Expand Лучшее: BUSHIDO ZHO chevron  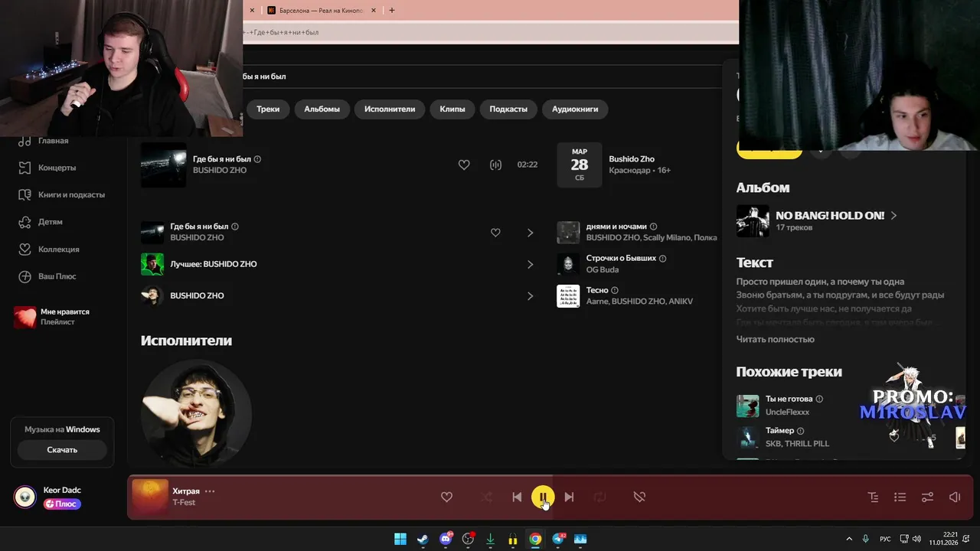coord(530,264)
